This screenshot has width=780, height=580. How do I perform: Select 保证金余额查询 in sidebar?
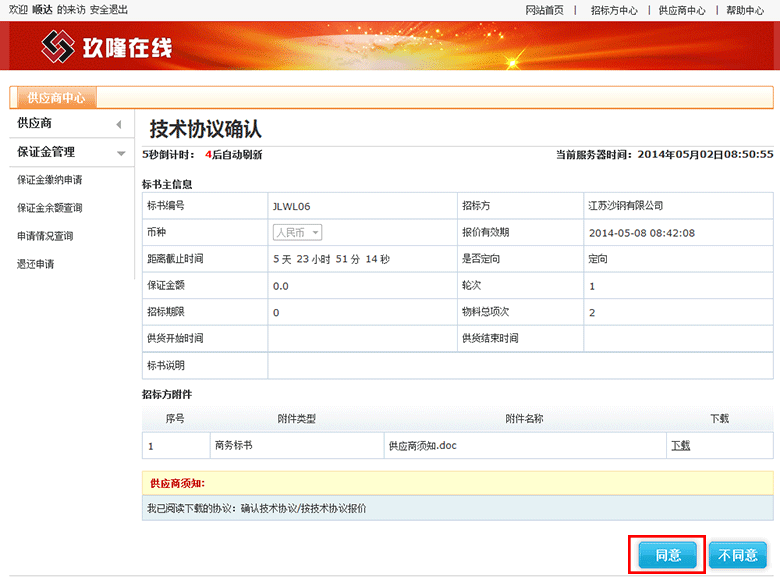[49, 208]
